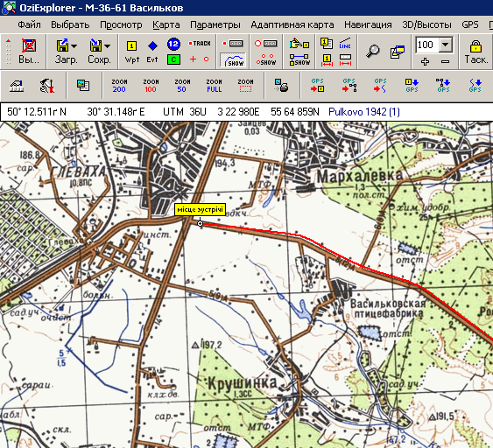Click the waypoint circle marker on the map
This screenshot has width=493, height=448.
[200, 223]
